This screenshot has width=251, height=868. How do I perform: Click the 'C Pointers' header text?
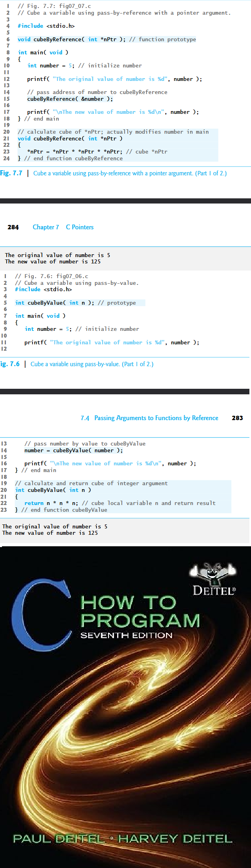coord(80,227)
